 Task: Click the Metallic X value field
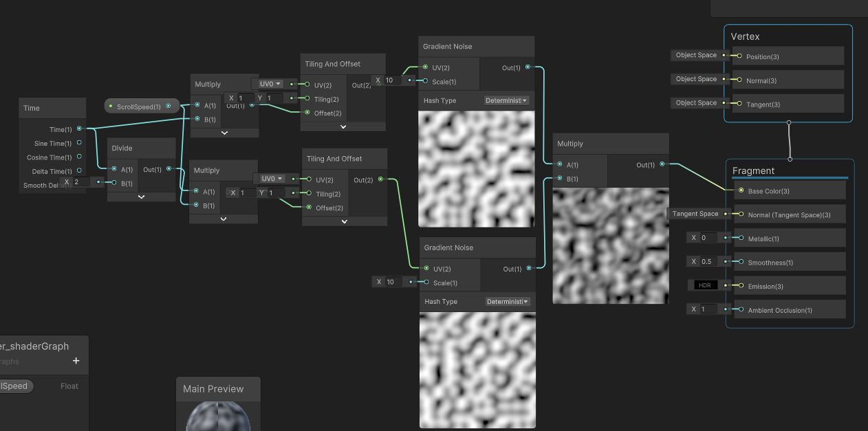[708, 238]
